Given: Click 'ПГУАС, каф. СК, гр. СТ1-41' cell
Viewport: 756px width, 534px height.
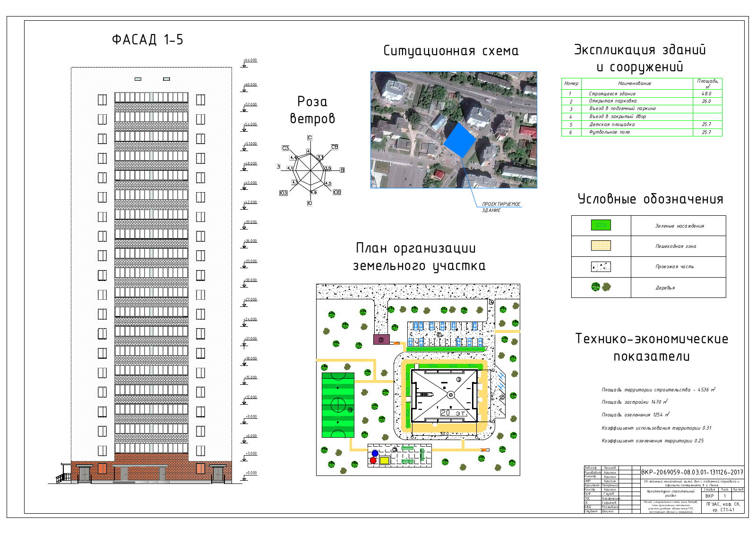Looking at the screenshot, I should [723, 507].
